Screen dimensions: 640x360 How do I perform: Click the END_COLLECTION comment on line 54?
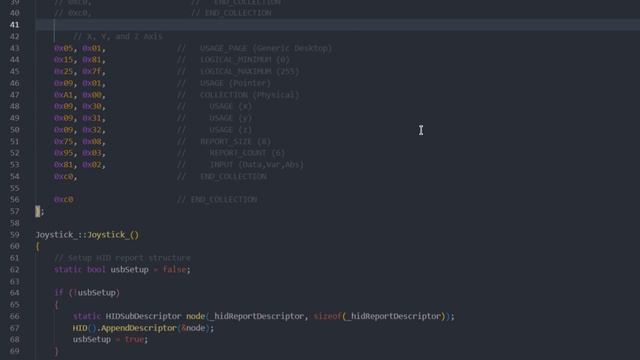[x=233, y=176]
